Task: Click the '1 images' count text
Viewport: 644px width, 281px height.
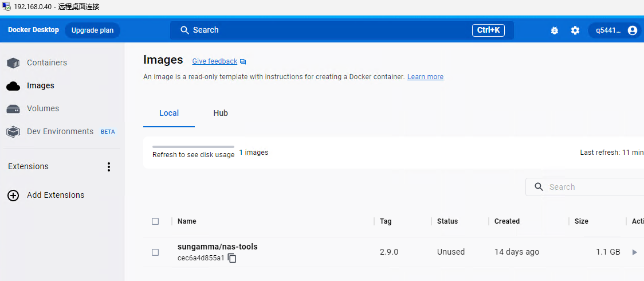Action: coord(253,153)
